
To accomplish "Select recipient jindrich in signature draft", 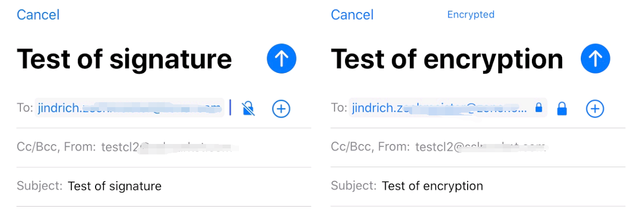I will 129,108.
